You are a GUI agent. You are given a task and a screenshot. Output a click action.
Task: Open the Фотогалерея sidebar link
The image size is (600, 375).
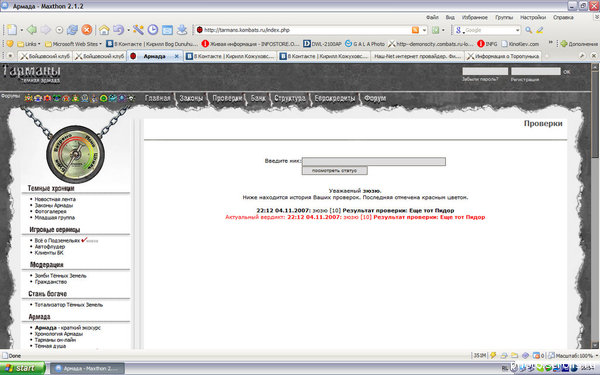[51, 212]
